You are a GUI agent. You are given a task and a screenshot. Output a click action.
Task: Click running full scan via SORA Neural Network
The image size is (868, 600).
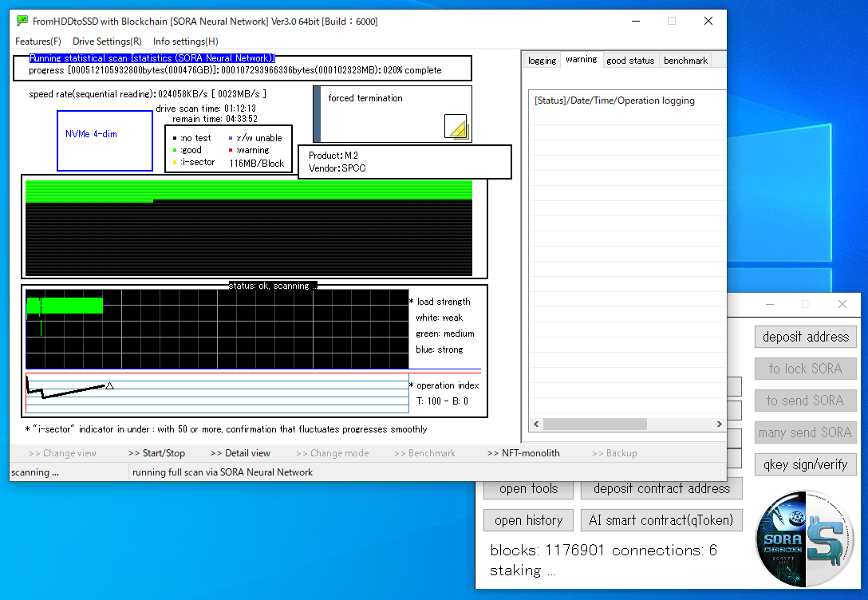click(x=223, y=472)
